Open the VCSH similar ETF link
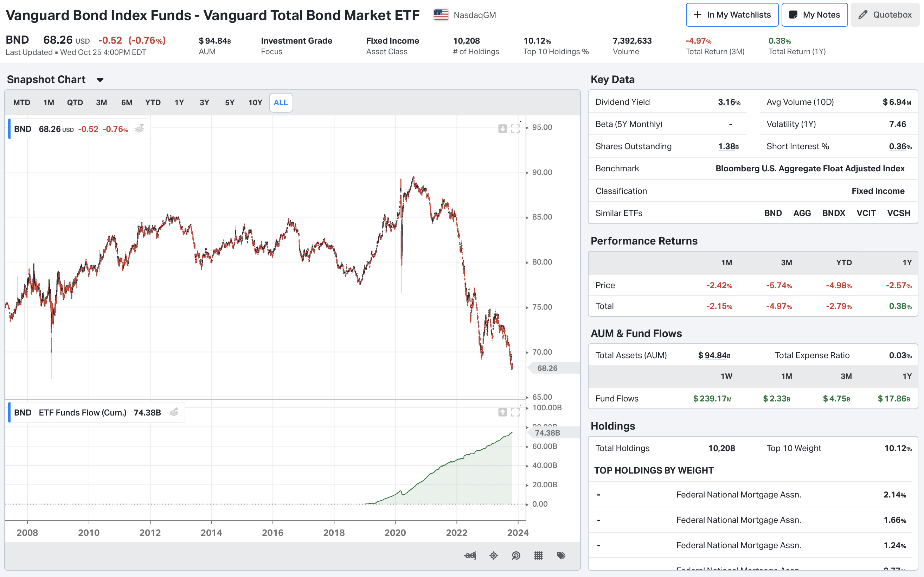The height and width of the screenshot is (577, 924). [x=898, y=213]
